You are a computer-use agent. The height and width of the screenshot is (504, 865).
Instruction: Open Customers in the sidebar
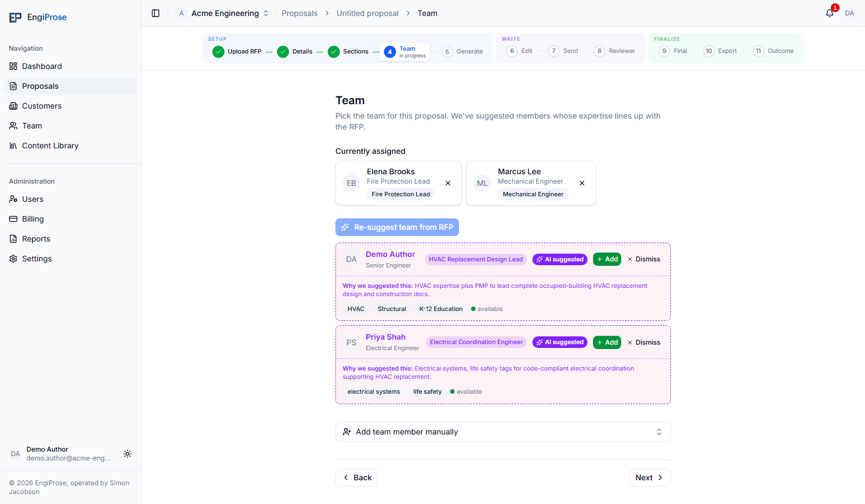[x=70, y=106]
